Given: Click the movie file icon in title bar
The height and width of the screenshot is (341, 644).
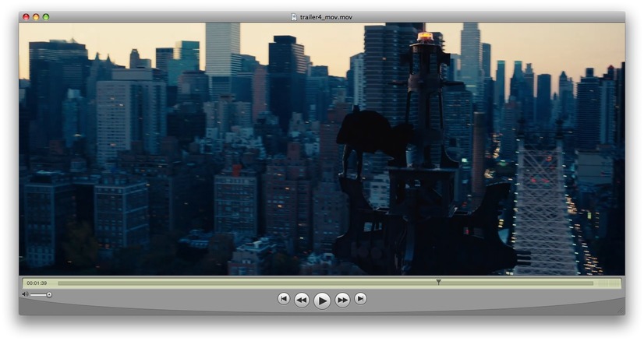Looking at the screenshot, I should tap(294, 17).
